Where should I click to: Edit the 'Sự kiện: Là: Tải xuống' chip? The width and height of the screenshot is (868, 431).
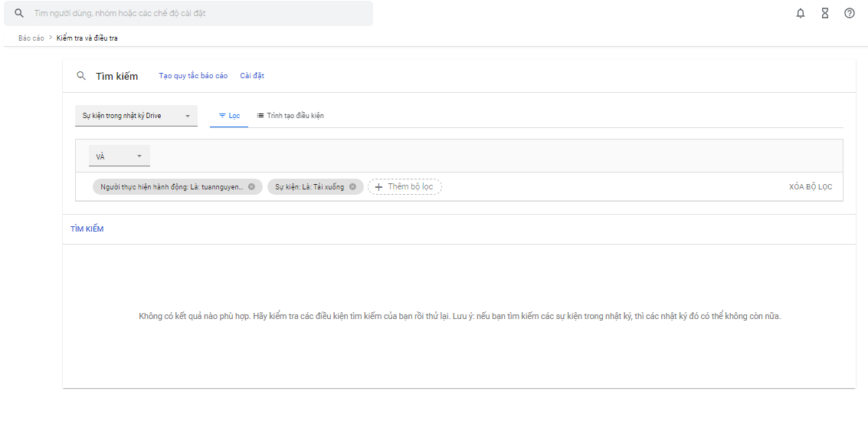tap(310, 186)
